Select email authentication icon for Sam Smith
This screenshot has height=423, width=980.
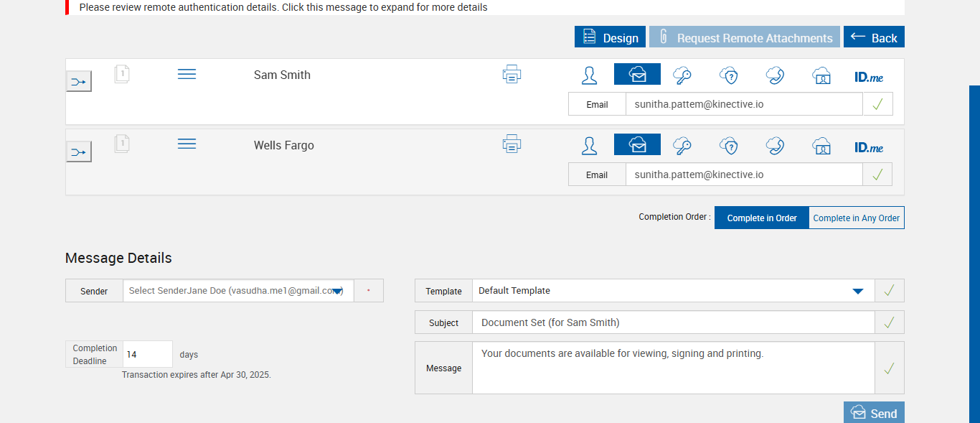[x=637, y=75]
